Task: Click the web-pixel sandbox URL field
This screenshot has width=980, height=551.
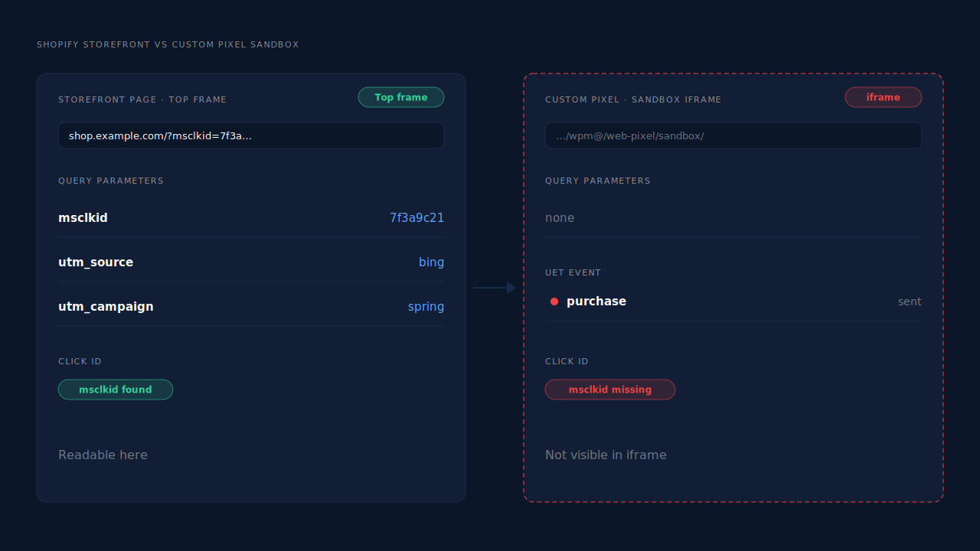Action: point(733,135)
